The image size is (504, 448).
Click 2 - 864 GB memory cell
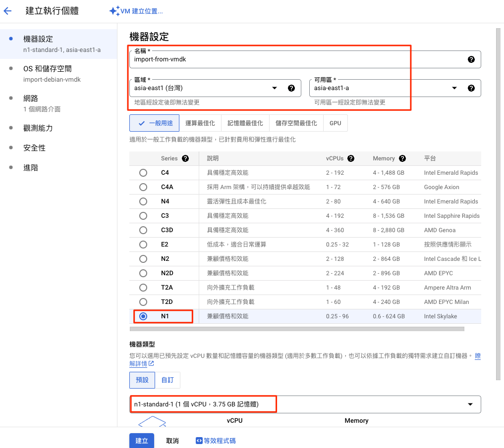click(386, 259)
